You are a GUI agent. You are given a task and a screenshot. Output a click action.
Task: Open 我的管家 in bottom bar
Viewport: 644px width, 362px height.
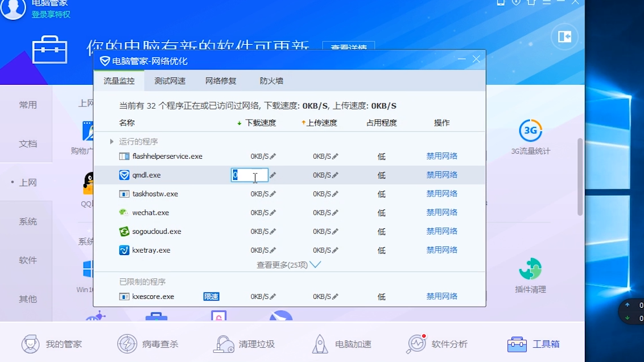[52, 344]
